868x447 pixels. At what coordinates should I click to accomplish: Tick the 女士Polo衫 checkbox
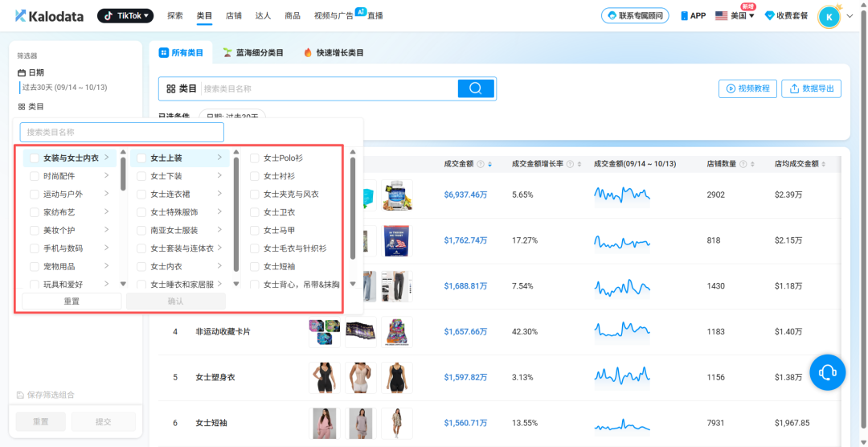tap(254, 158)
